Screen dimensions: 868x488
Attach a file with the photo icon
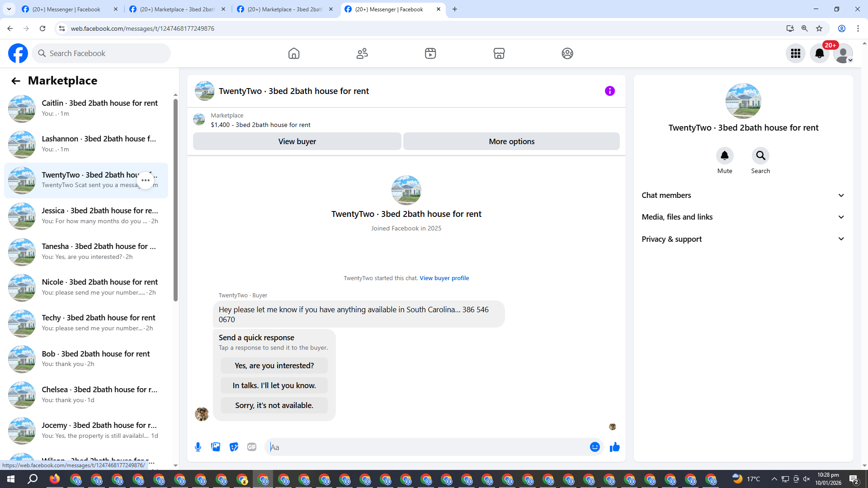tap(216, 447)
